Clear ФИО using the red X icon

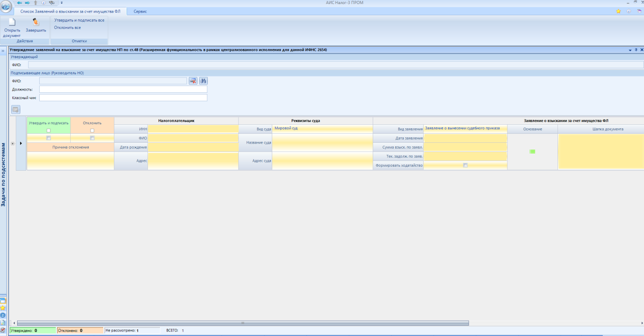tap(193, 81)
